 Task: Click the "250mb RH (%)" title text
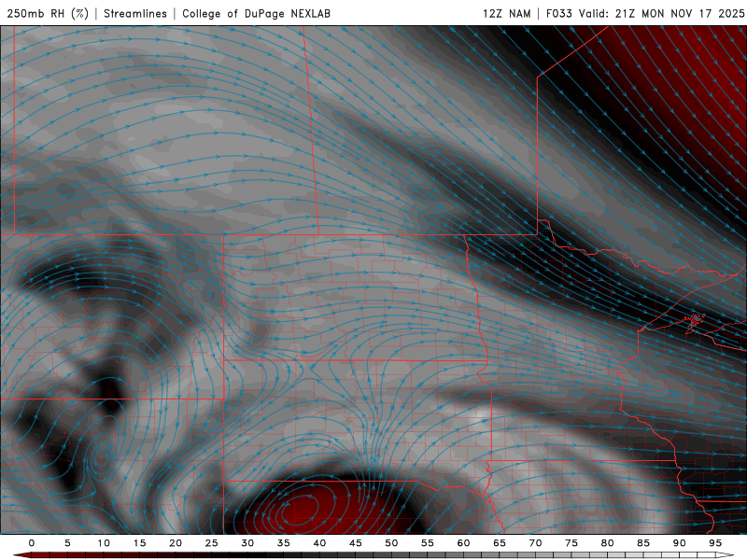[x=48, y=13]
